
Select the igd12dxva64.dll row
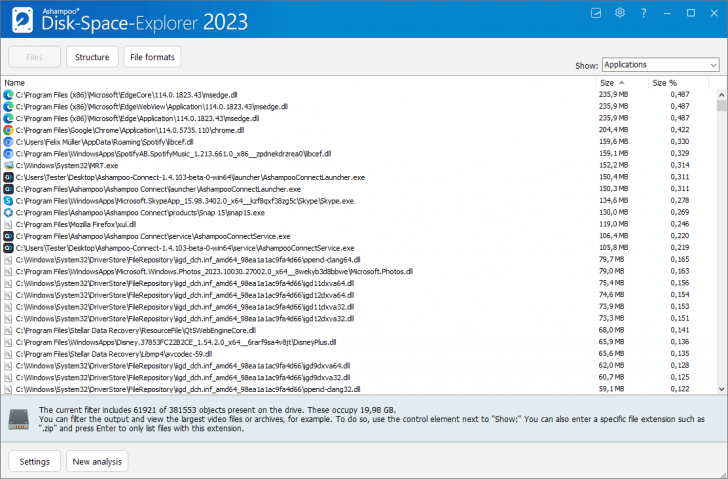358,295
